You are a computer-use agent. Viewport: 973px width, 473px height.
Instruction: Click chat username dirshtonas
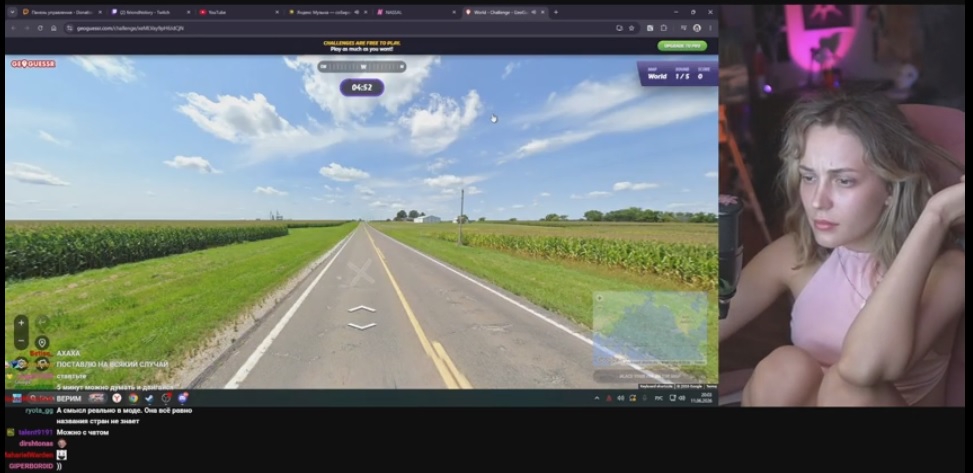tap(36, 444)
